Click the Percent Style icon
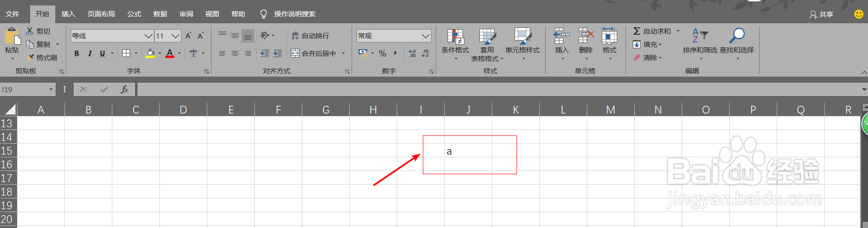 coord(383,53)
